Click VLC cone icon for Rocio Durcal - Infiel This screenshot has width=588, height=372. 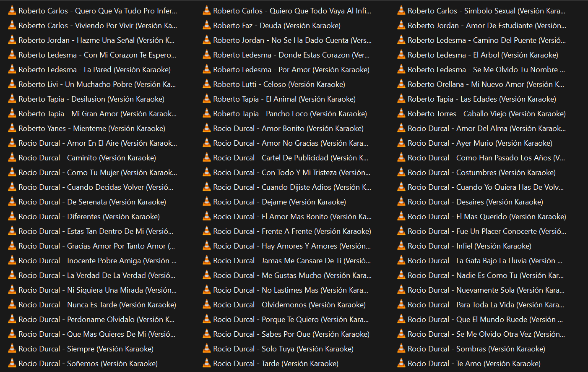(x=401, y=246)
